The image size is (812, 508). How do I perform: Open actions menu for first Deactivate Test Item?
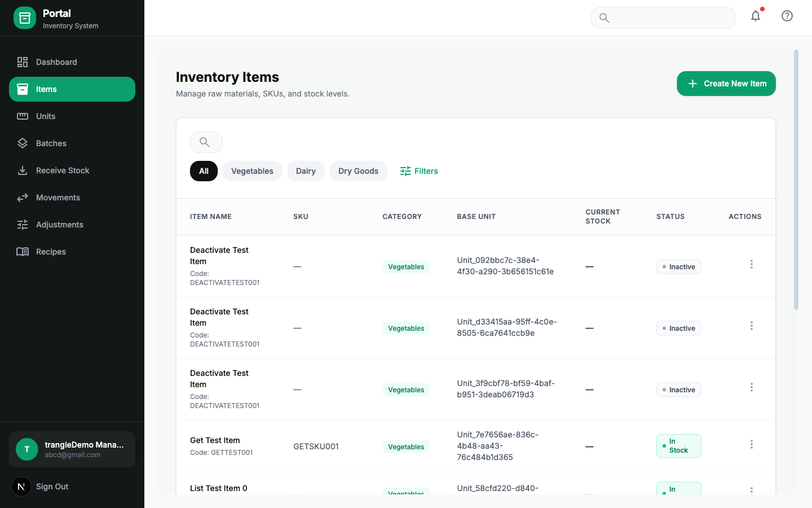click(x=752, y=264)
